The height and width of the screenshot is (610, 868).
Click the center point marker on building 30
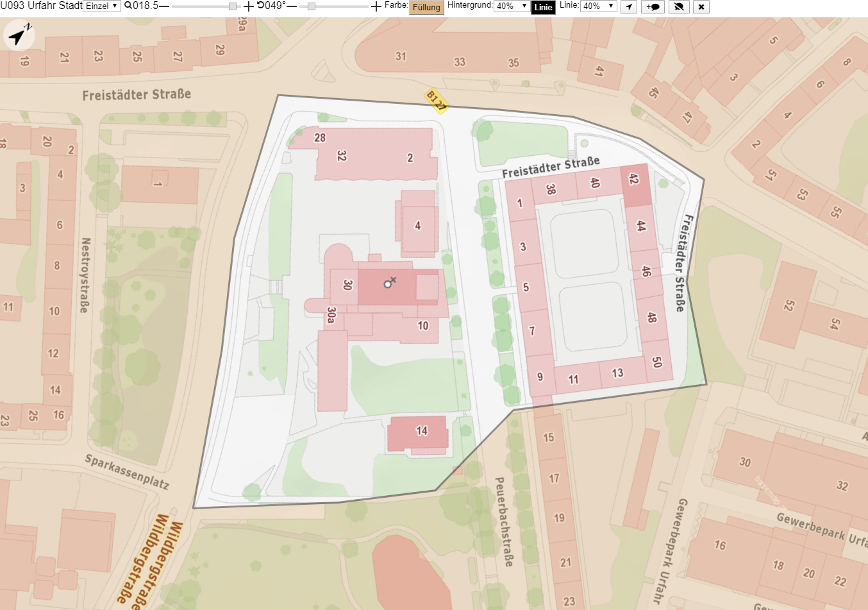(389, 283)
